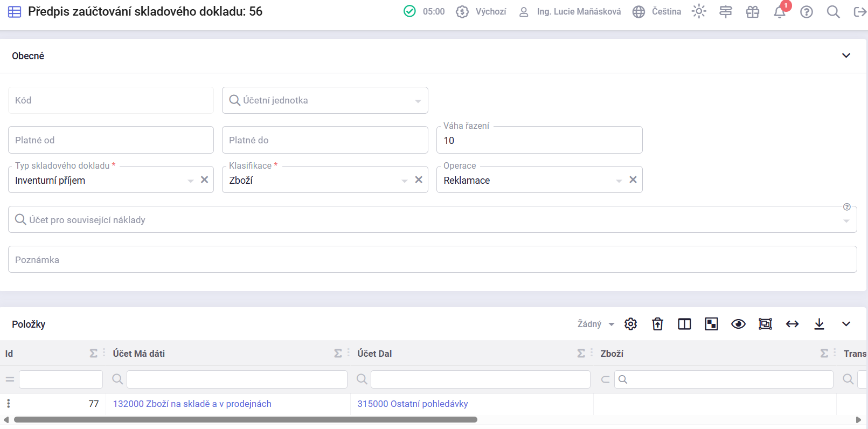Screen dimensions: 868x429
Task: Open row menu for item 77
Action: click(9, 404)
